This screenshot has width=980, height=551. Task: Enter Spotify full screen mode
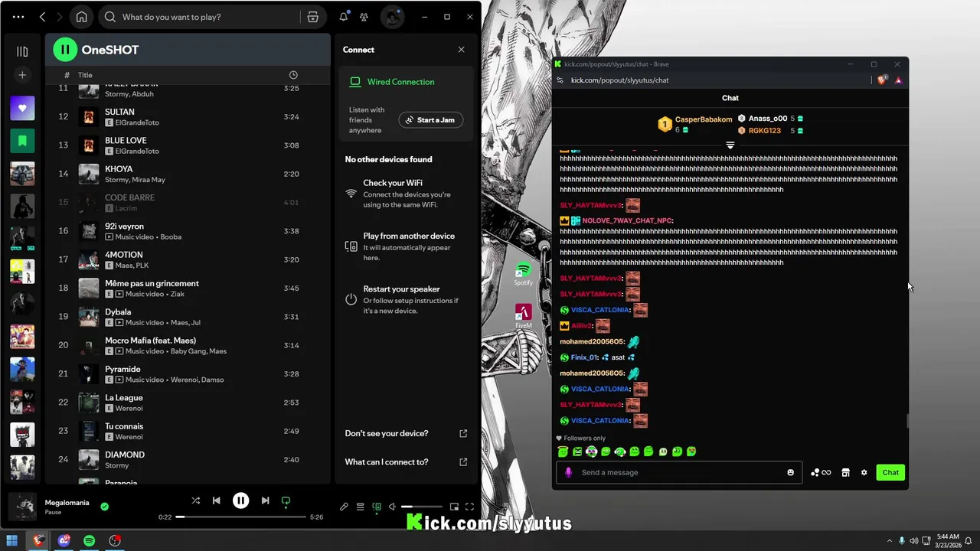[469, 507]
